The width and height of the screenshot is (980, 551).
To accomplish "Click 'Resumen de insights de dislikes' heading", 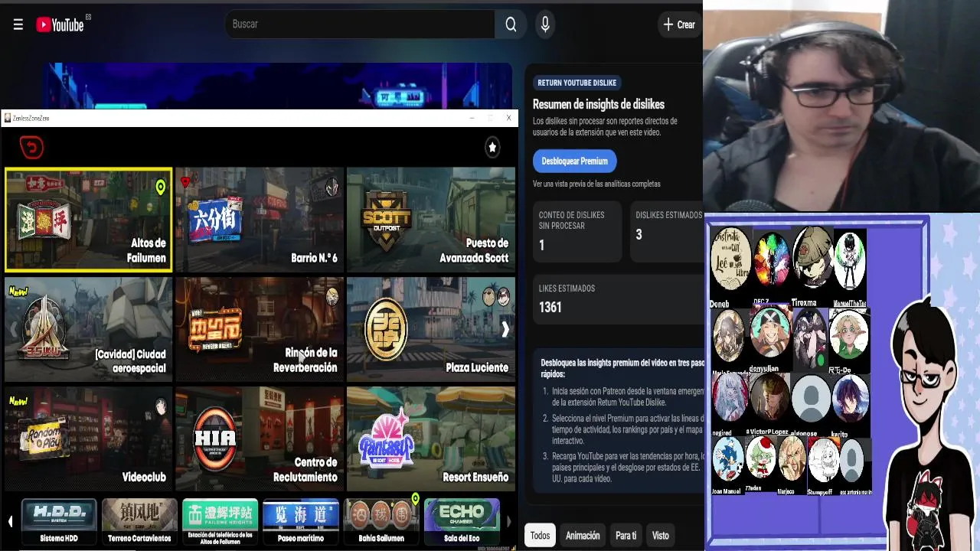I will tap(599, 104).
